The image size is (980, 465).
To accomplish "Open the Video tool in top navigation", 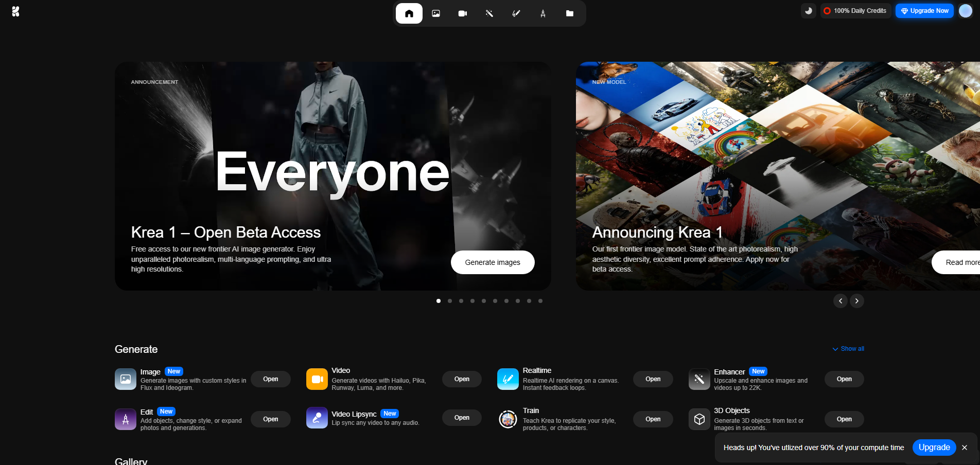I will (x=463, y=13).
